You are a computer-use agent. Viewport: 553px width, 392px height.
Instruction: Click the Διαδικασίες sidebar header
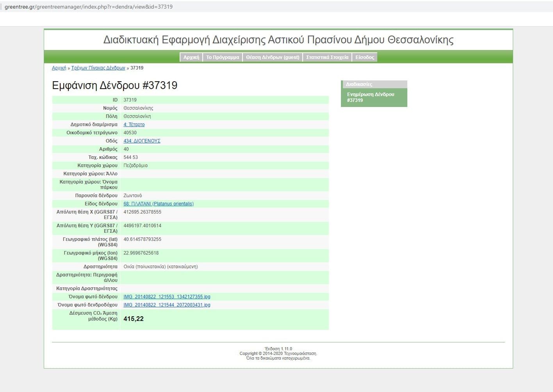point(359,84)
